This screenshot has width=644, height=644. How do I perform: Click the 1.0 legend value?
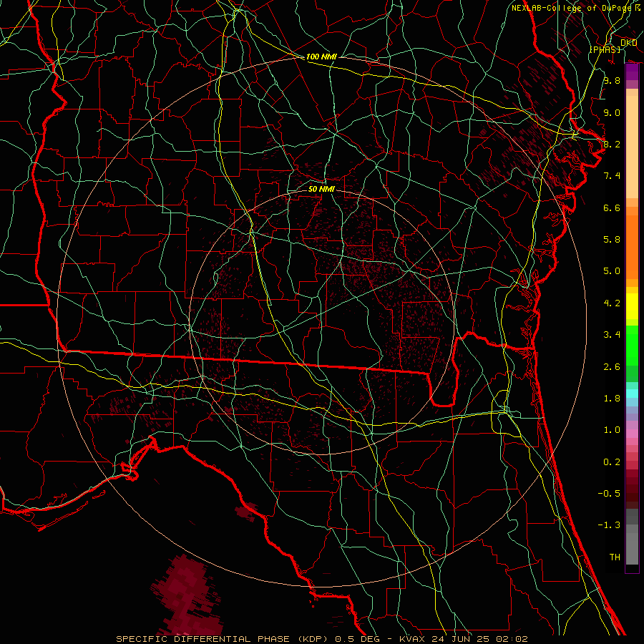(612, 430)
